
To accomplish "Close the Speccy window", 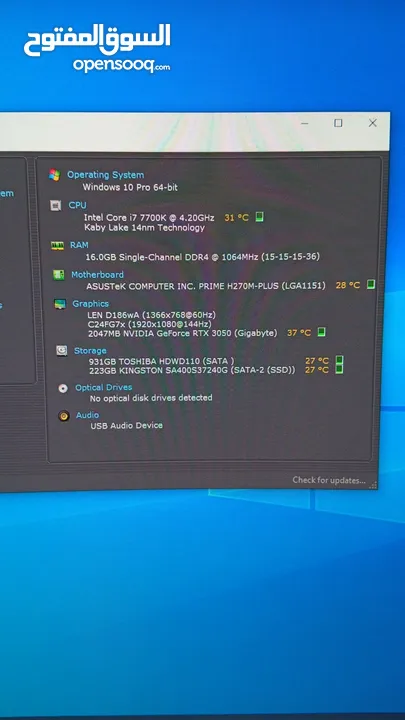I will 373,123.
